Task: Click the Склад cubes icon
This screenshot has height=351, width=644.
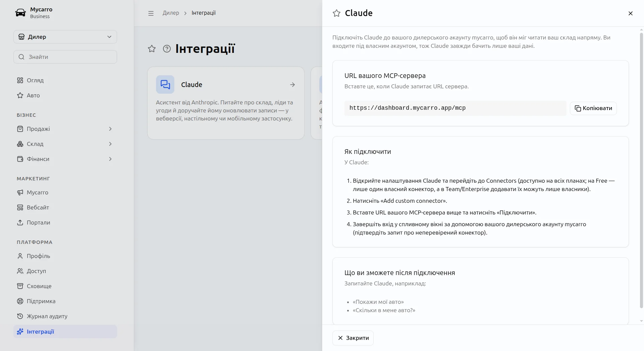Action: pyautogui.click(x=20, y=144)
